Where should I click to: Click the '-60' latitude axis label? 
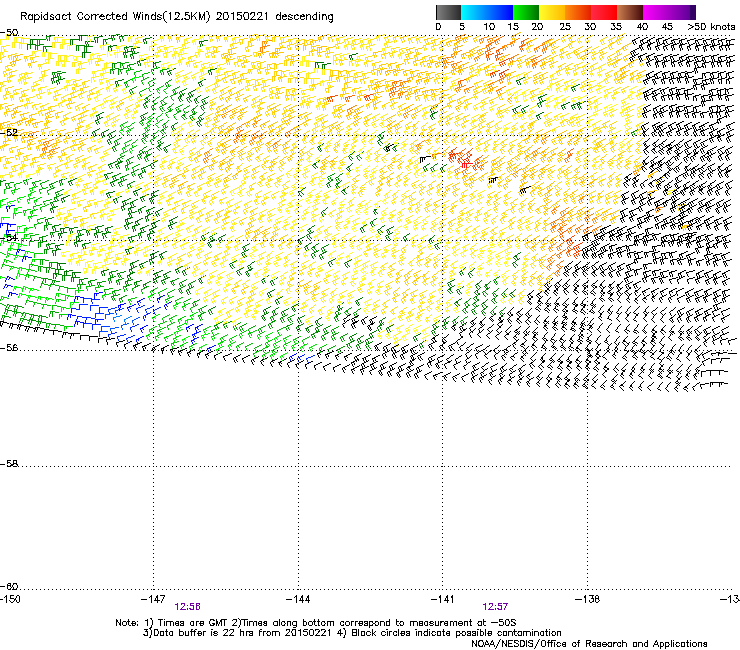point(9,586)
